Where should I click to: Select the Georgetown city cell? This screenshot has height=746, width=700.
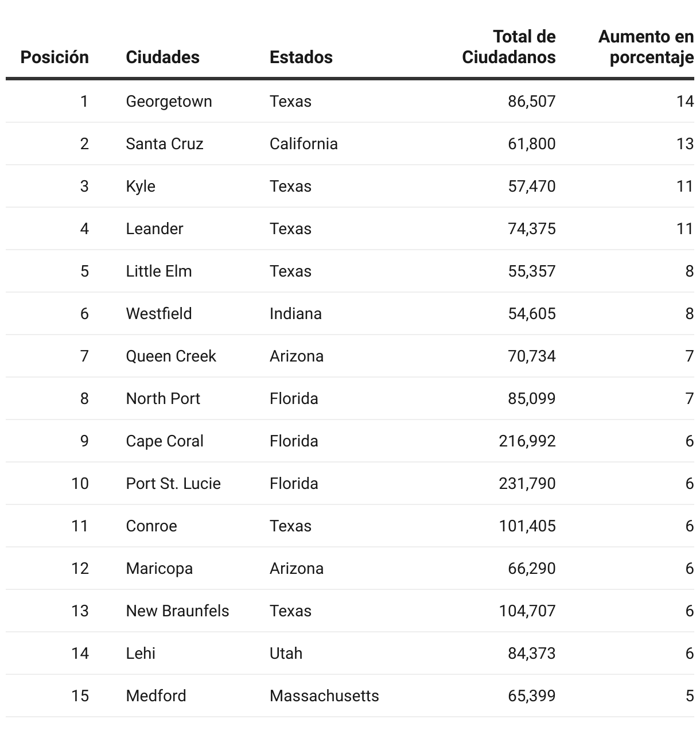pos(169,102)
